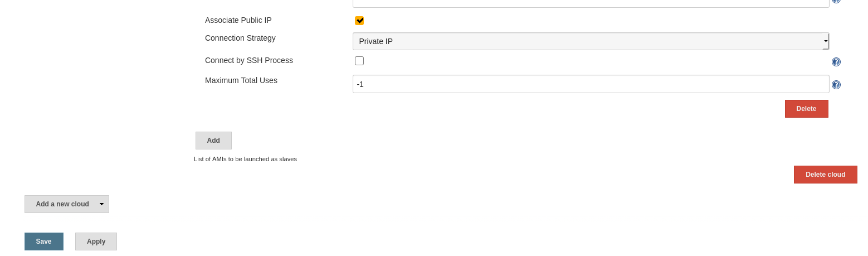868x256 pixels.
Task: Click the Connect by SSH Process label
Action: pyautogui.click(x=249, y=60)
